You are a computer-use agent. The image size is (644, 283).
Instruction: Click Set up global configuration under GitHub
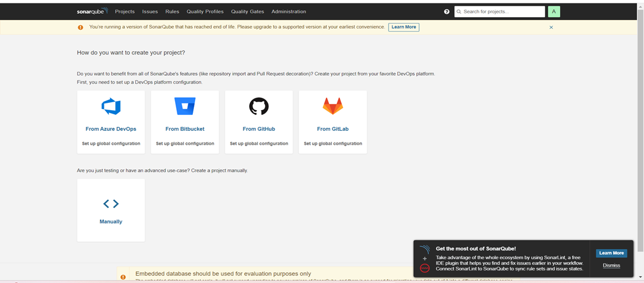pos(259,144)
